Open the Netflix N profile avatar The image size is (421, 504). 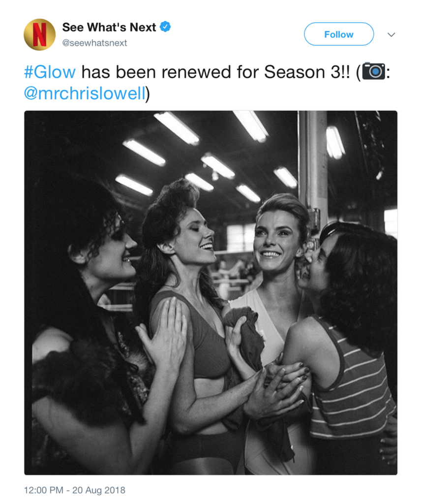(39, 35)
